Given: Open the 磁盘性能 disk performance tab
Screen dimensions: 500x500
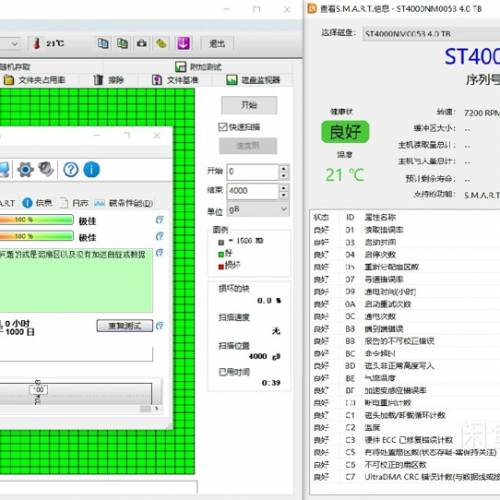Looking at the screenshot, I should (x=124, y=203).
